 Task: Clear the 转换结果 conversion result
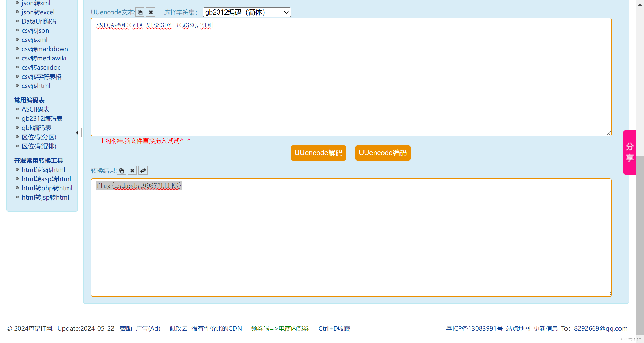(x=132, y=170)
